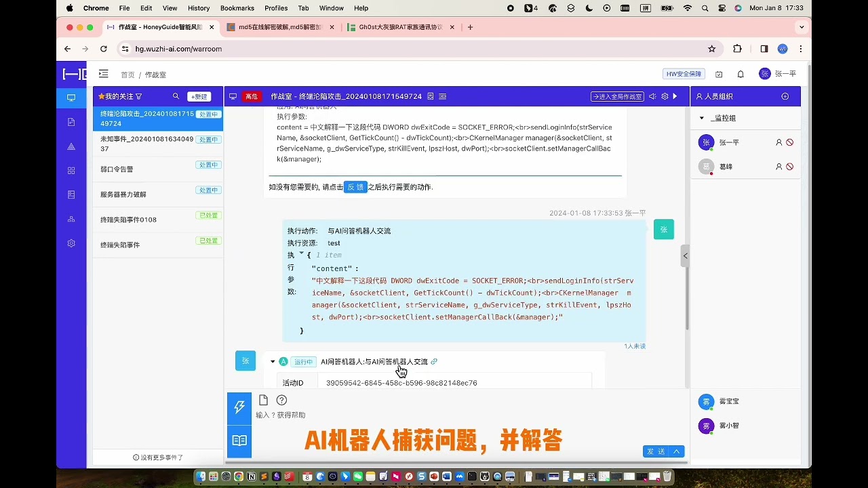Open the Bookmarks menu
This screenshot has height=488, width=868.
coord(237,8)
